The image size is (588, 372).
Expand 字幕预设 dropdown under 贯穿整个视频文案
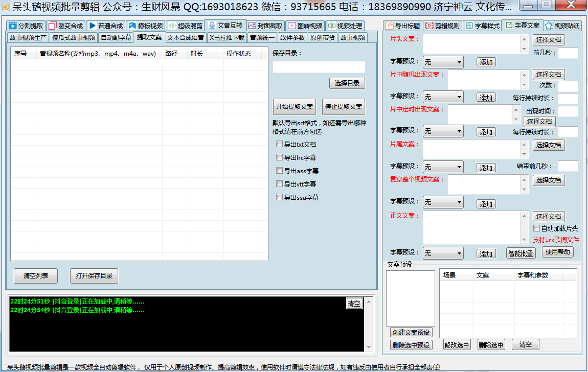[443, 202]
